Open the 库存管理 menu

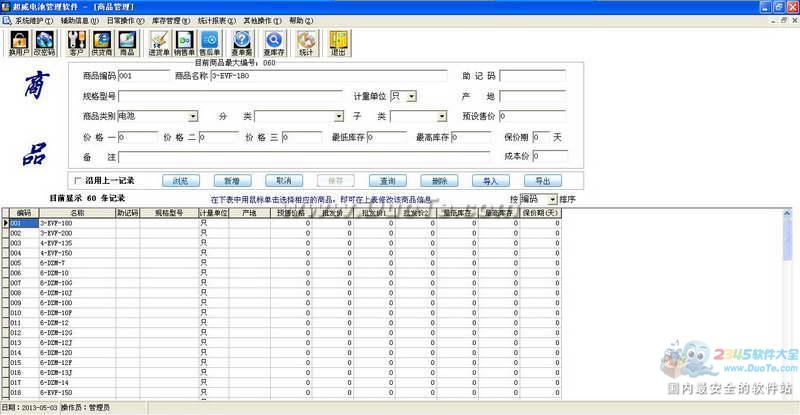click(x=170, y=21)
